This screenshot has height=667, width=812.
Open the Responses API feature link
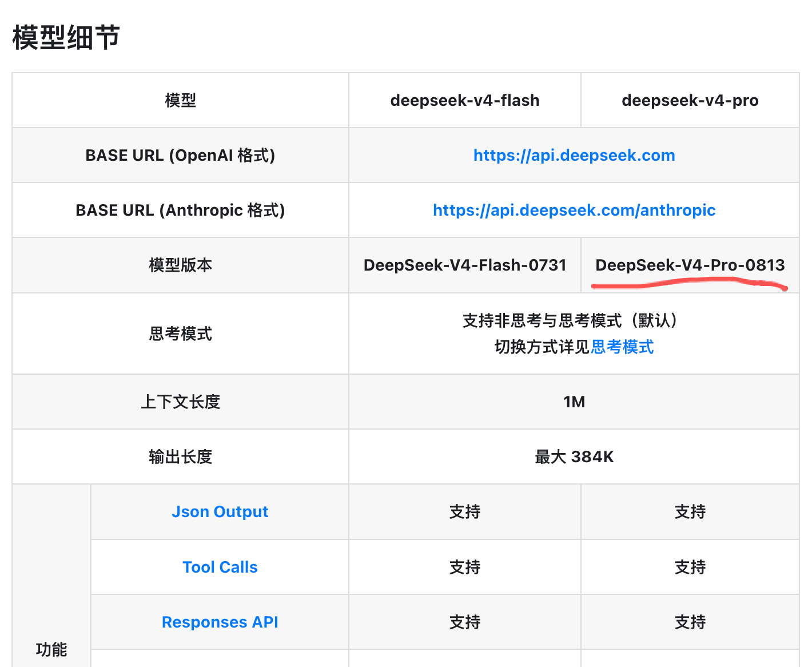coord(220,622)
